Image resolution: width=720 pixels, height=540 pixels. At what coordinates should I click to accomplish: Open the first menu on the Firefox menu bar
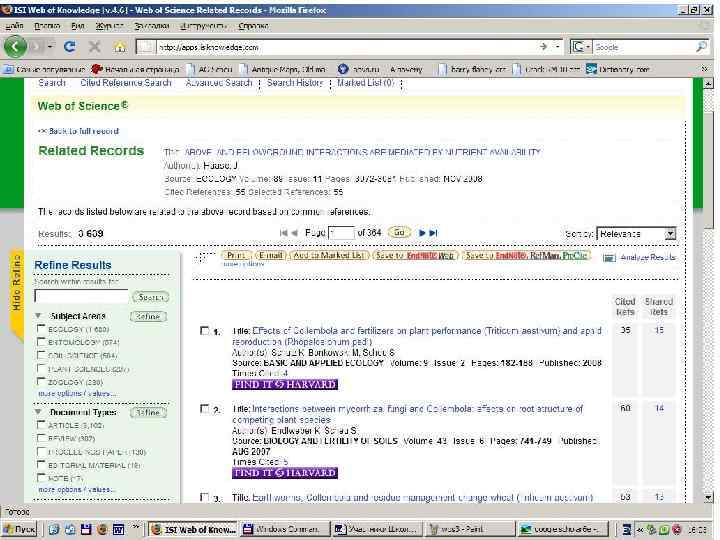(14, 26)
